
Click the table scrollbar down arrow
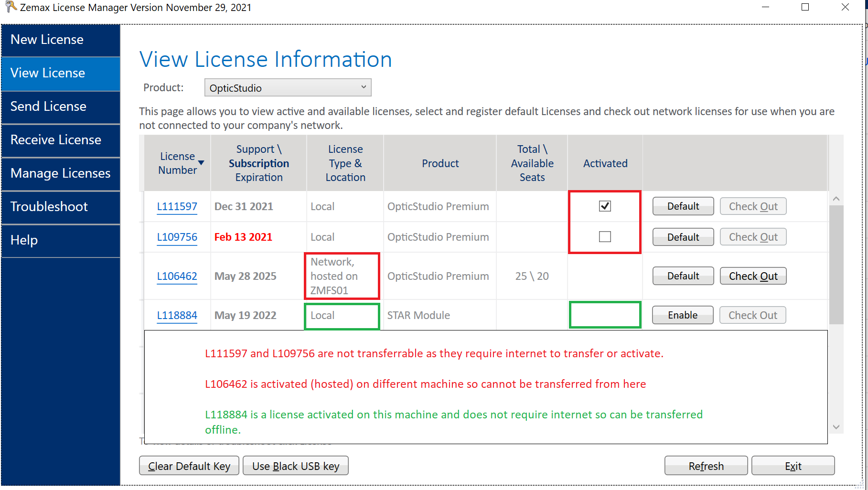pyautogui.click(x=836, y=427)
